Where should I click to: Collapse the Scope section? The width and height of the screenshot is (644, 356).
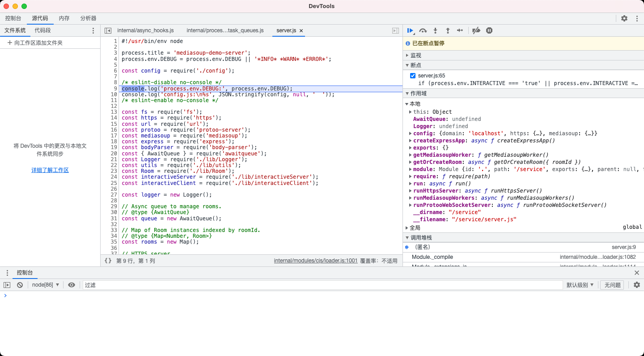(523, 94)
